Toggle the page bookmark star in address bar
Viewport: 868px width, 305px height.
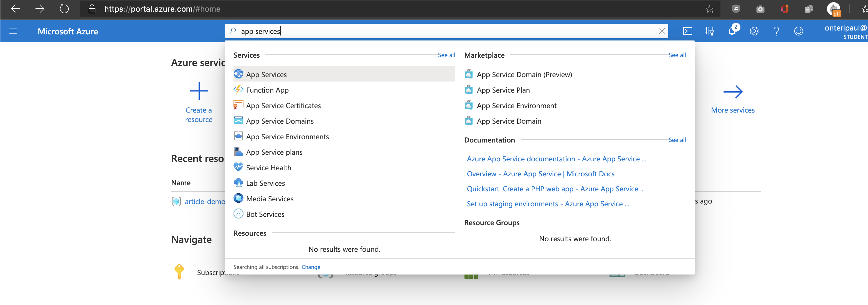click(x=710, y=9)
